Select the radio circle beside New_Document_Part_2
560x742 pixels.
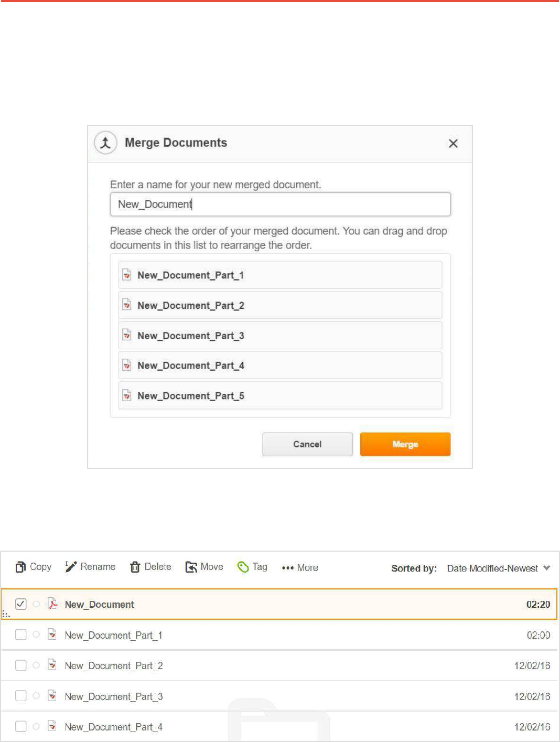tap(36, 665)
